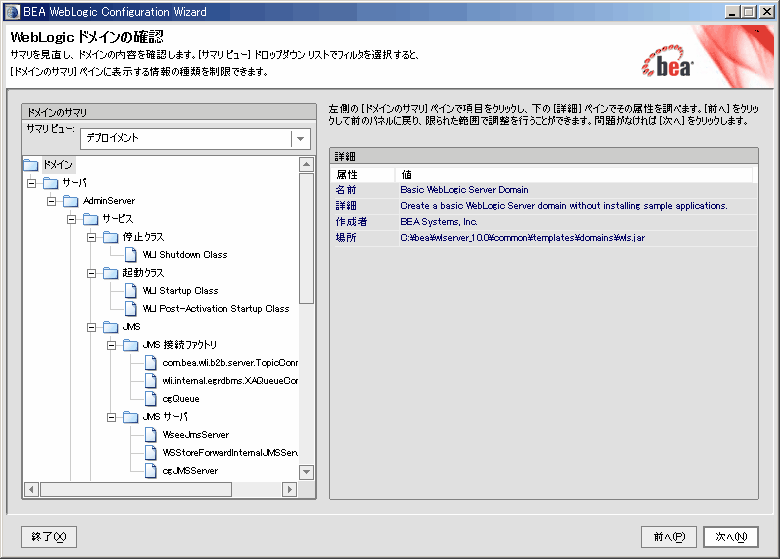The height and width of the screenshot is (559, 780).
Task: Collapse the JMS サーバ tree node
Action: [x=111, y=417]
